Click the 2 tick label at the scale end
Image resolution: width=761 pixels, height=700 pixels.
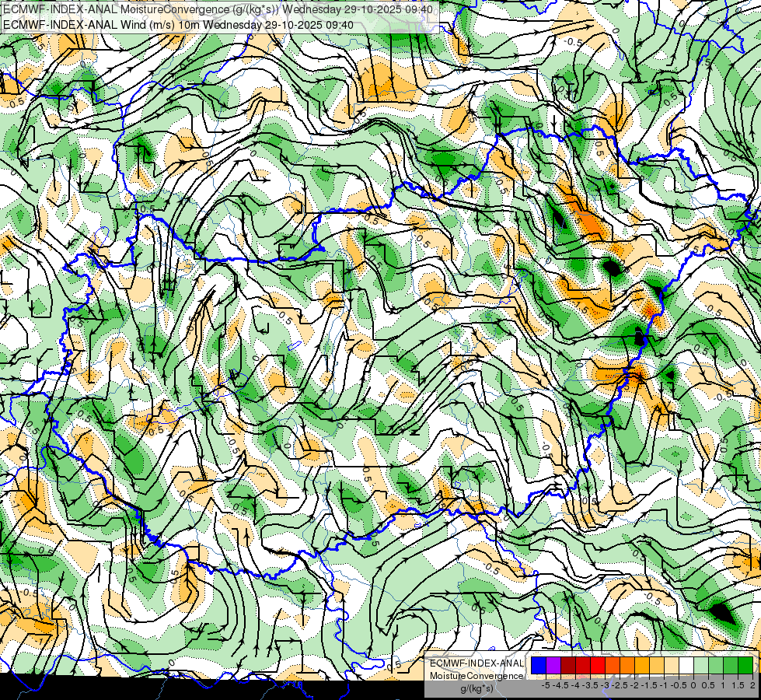click(x=752, y=685)
